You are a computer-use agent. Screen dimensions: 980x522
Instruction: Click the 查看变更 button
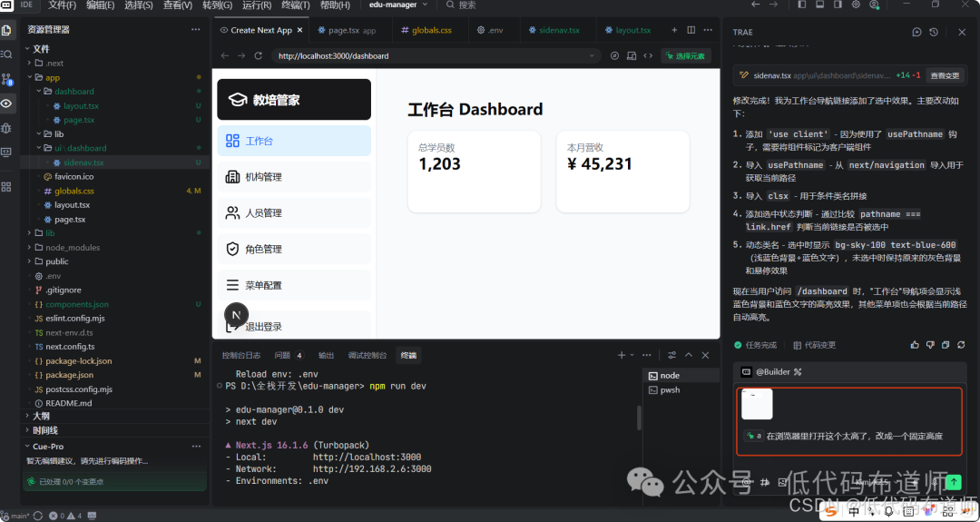(945, 75)
